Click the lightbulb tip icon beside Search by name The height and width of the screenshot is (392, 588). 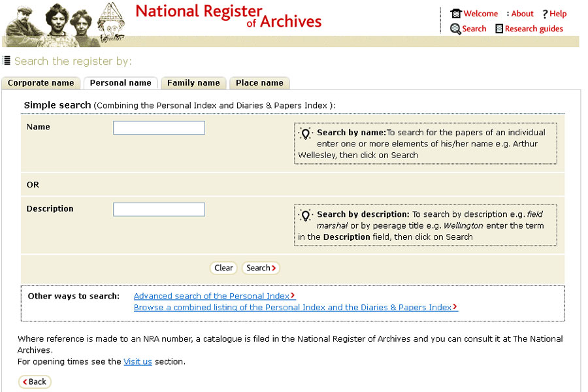pyautogui.click(x=305, y=133)
